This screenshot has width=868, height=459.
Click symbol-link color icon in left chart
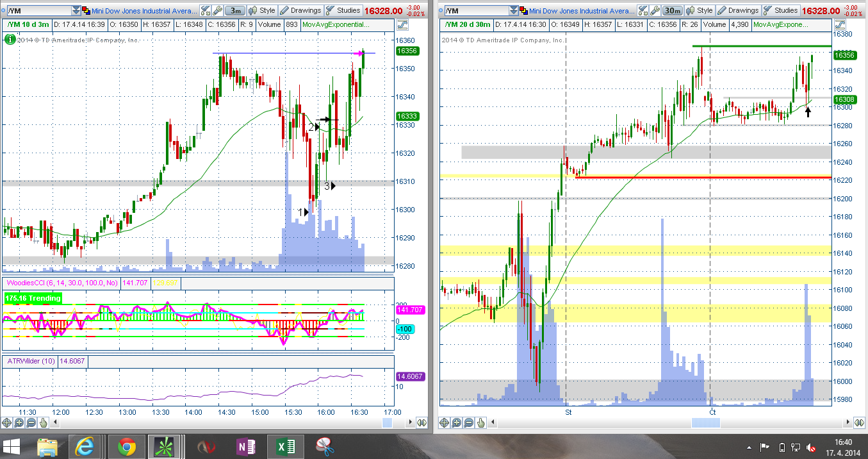pos(87,10)
